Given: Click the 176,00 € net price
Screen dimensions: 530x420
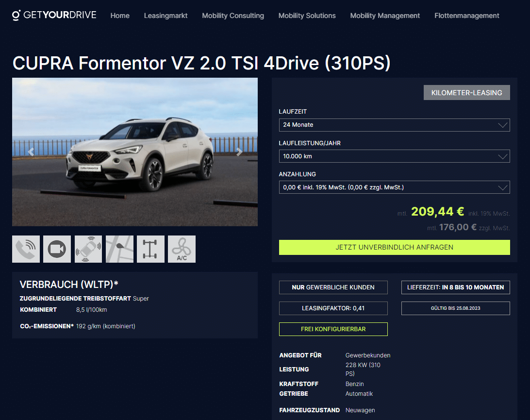Looking at the screenshot, I should point(458,227).
